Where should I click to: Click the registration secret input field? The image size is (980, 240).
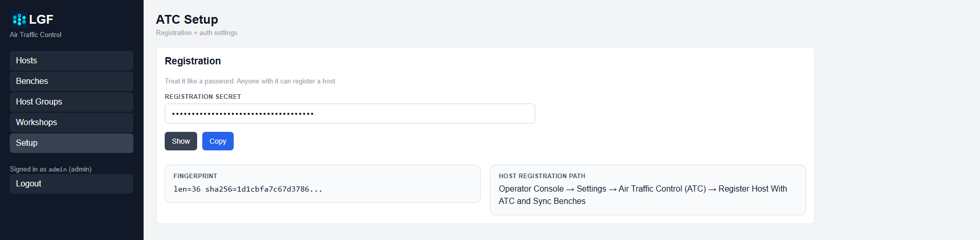point(350,114)
